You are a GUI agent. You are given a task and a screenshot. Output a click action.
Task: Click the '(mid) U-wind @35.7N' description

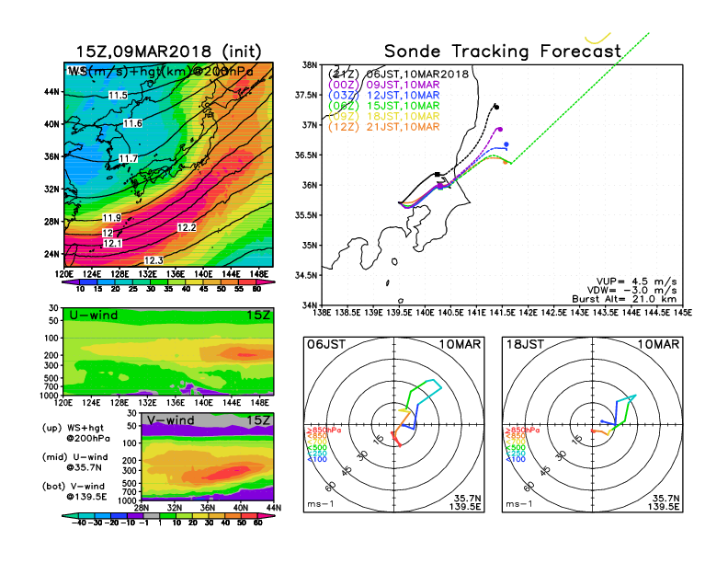pyautogui.click(x=75, y=462)
